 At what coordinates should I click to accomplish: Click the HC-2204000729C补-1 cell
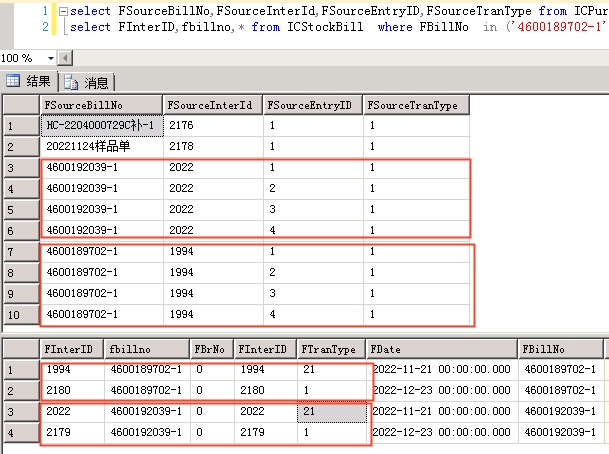point(100,125)
